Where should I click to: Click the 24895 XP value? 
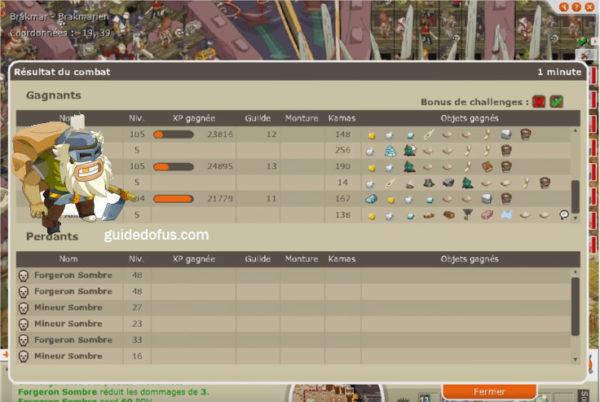coord(220,167)
